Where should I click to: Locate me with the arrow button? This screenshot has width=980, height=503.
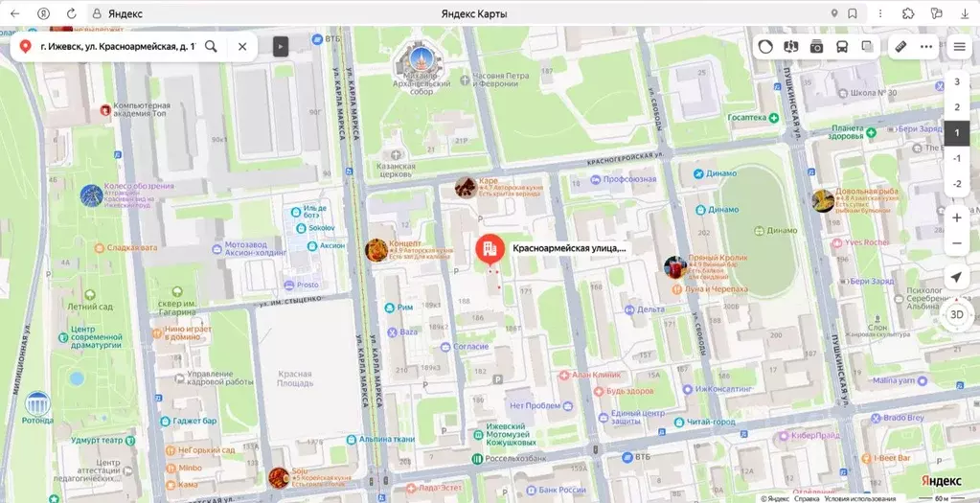click(957, 278)
